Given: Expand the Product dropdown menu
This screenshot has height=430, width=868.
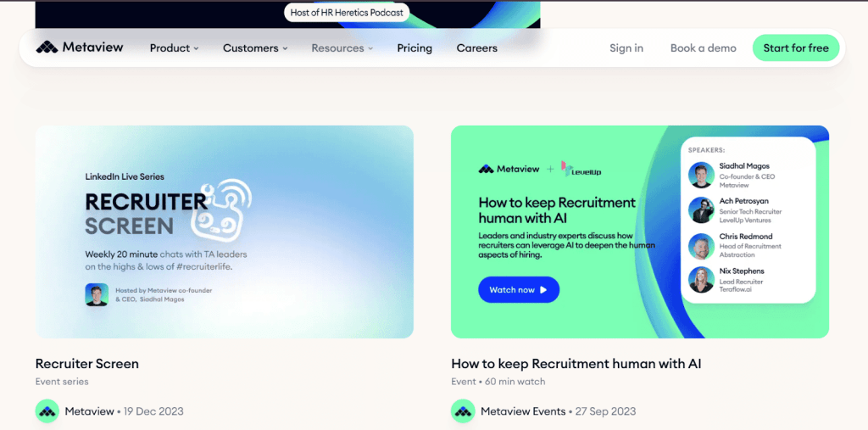Looking at the screenshot, I should [x=174, y=48].
